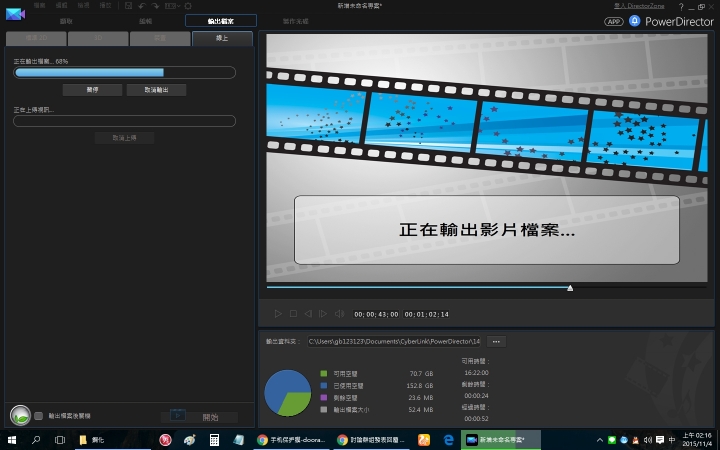Expand the system tray hidden icons chevron
The height and width of the screenshot is (450, 720).
tap(600, 440)
